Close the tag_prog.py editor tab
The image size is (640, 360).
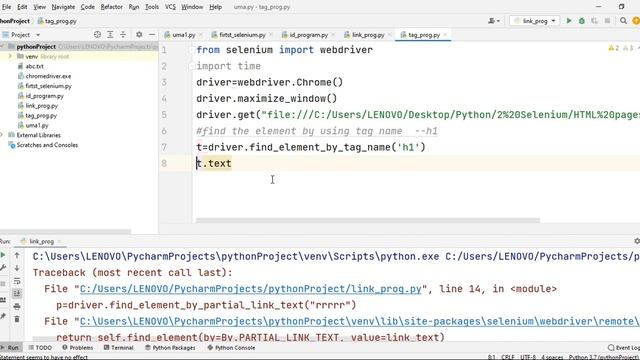pyautogui.click(x=445, y=35)
